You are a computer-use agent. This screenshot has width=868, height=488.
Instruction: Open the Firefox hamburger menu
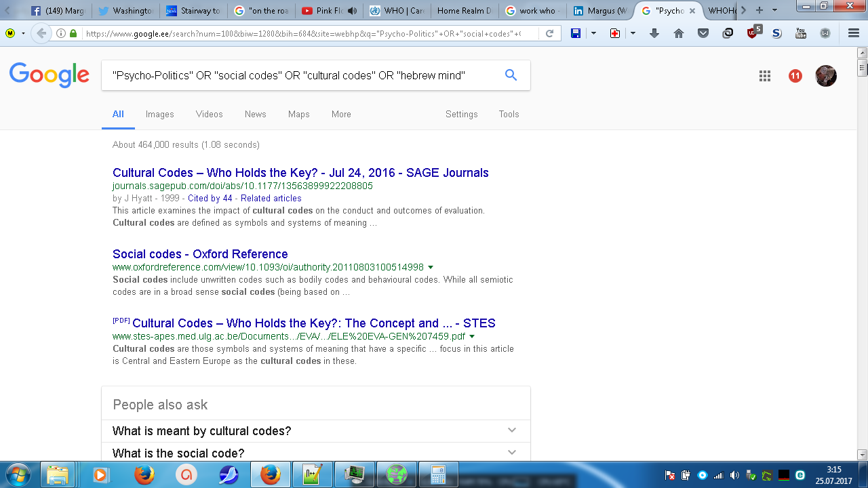[854, 33]
